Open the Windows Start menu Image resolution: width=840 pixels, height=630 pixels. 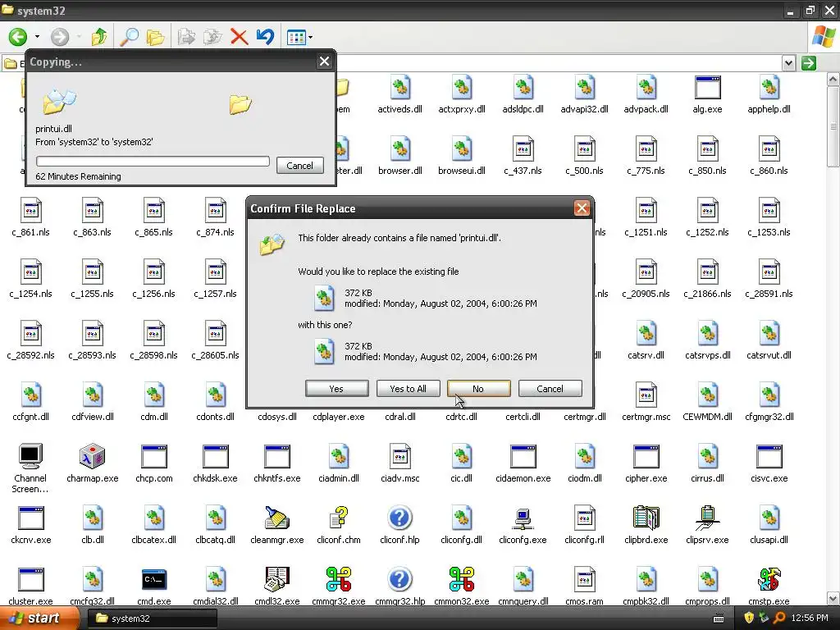(x=39, y=619)
